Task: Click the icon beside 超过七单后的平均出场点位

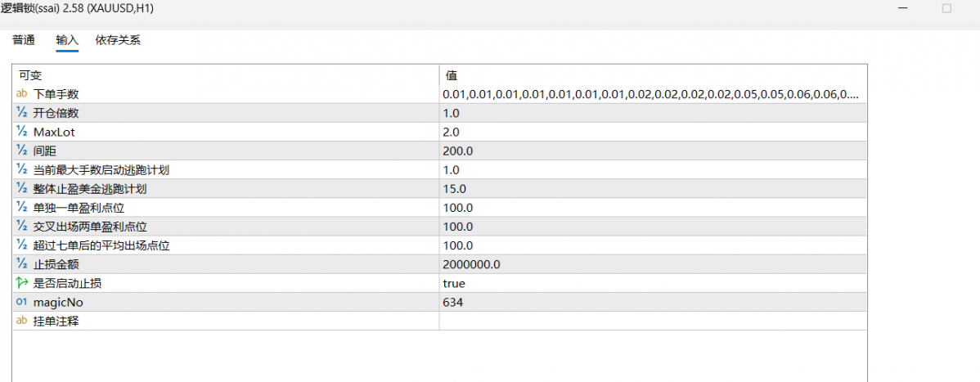Action: coord(21,245)
